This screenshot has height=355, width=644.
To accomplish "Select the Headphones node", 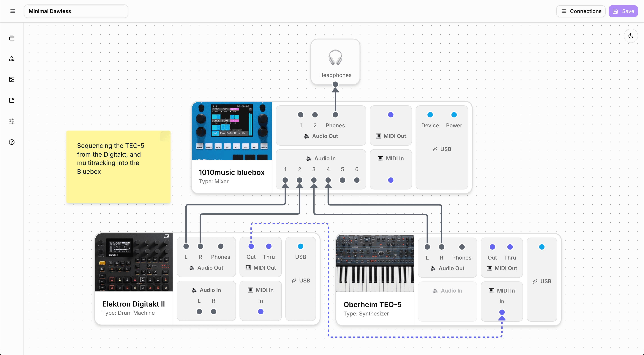I will tap(335, 62).
